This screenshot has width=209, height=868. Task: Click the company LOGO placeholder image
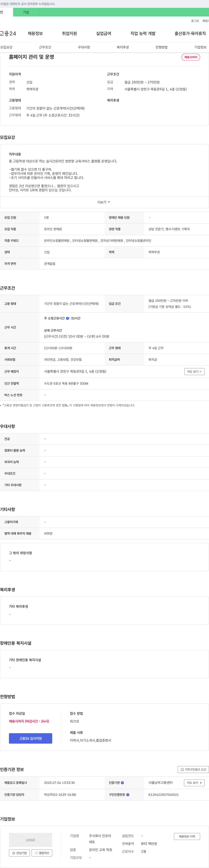click(31, 840)
